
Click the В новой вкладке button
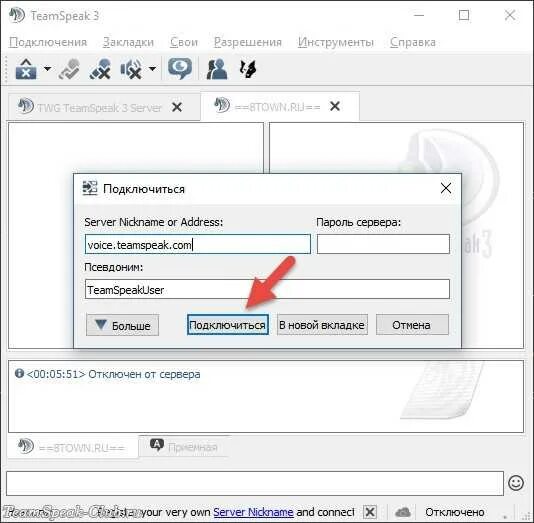click(x=322, y=324)
